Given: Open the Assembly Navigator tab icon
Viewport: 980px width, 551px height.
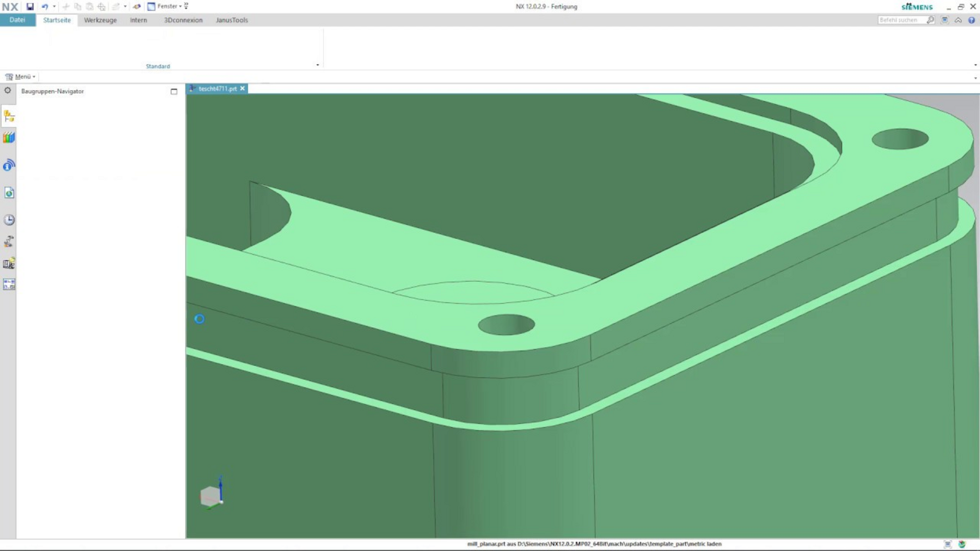Looking at the screenshot, I should tap(9, 116).
